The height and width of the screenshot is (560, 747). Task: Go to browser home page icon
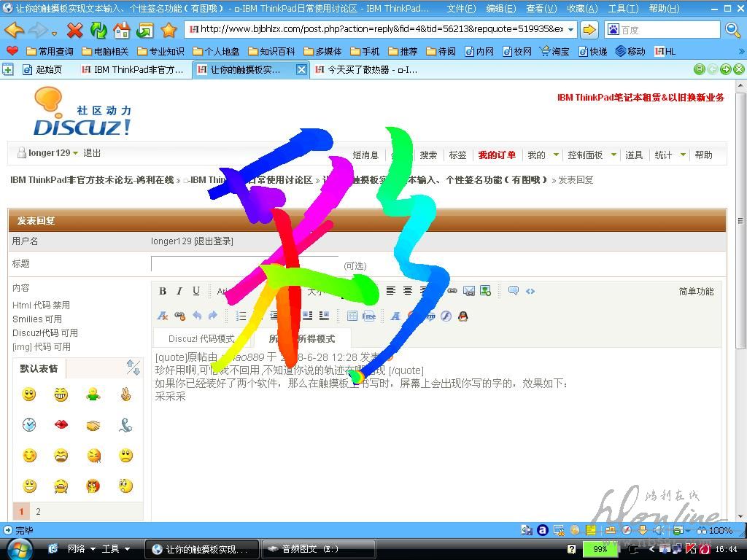pos(122,30)
